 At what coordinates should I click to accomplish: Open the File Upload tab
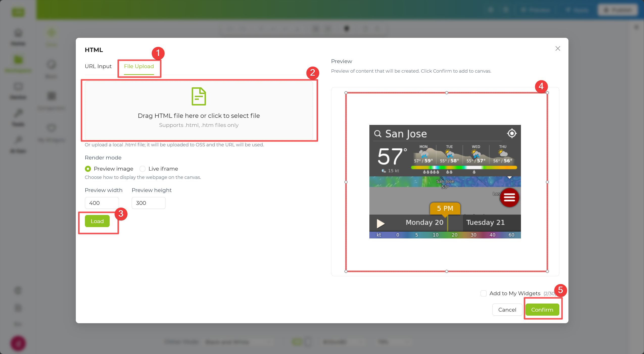(x=139, y=66)
